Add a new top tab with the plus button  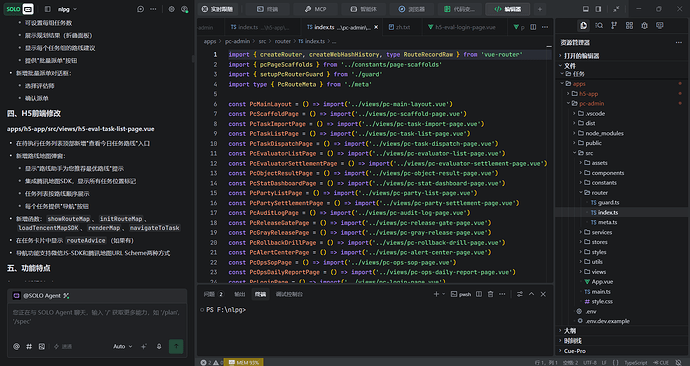click(x=540, y=9)
